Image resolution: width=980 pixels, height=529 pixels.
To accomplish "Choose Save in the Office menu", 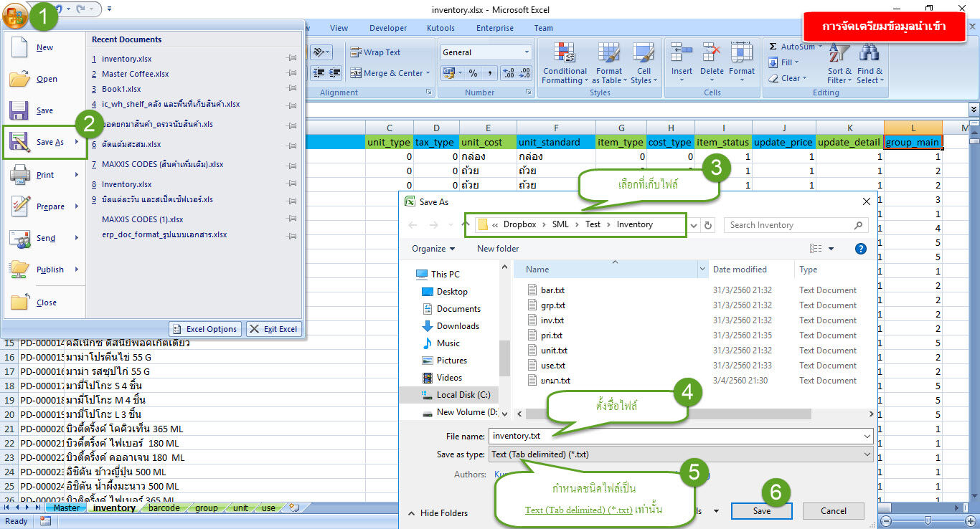I will pos(44,110).
